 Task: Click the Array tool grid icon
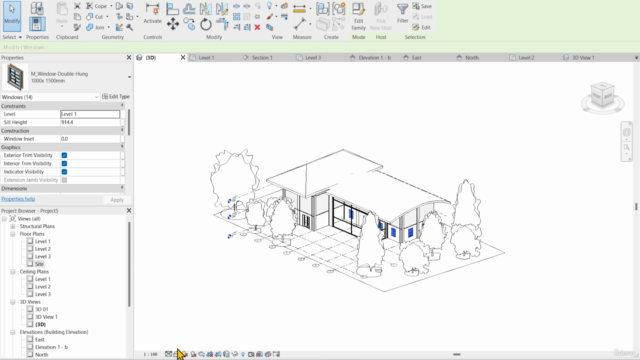(236, 17)
